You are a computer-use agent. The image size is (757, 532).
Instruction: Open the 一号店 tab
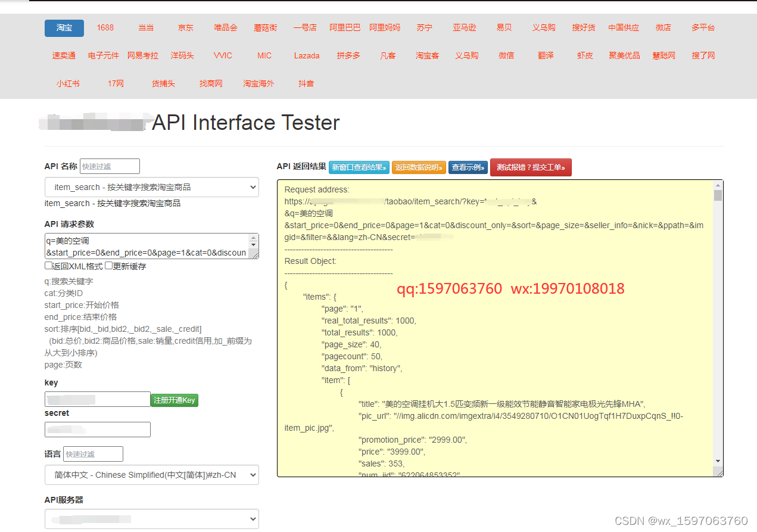pyautogui.click(x=306, y=28)
